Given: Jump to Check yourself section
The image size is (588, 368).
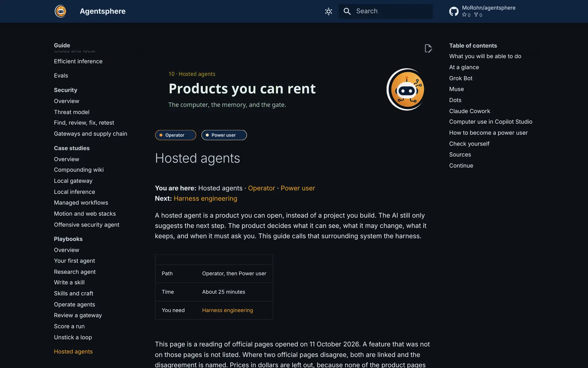Looking at the screenshot, I should pyautogui.click(x=469, y=144).
